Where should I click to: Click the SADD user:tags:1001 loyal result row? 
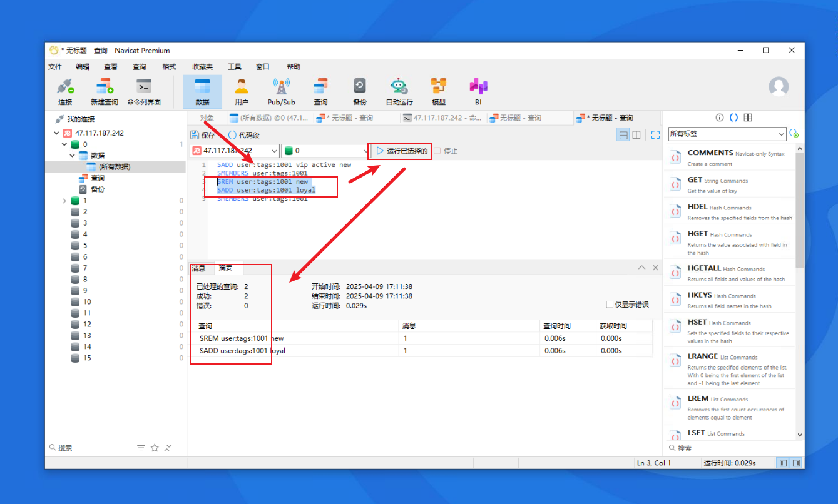pyautogui.click(x=421, y=351)
